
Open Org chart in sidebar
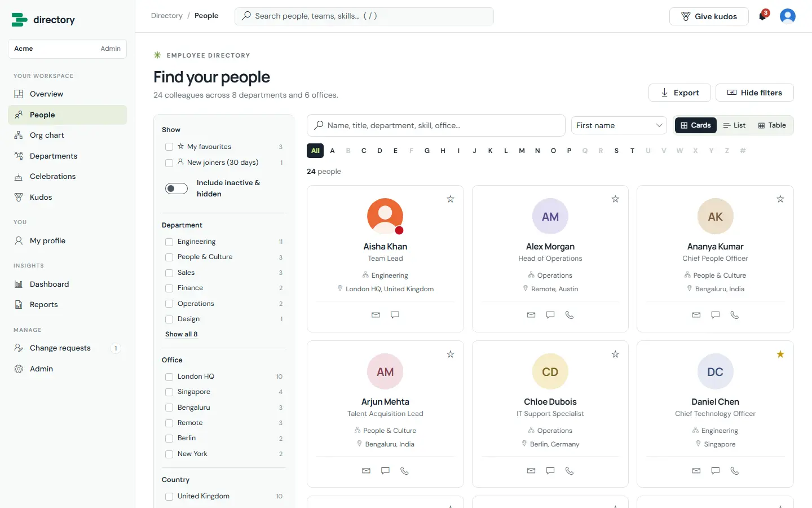point(67,135)
